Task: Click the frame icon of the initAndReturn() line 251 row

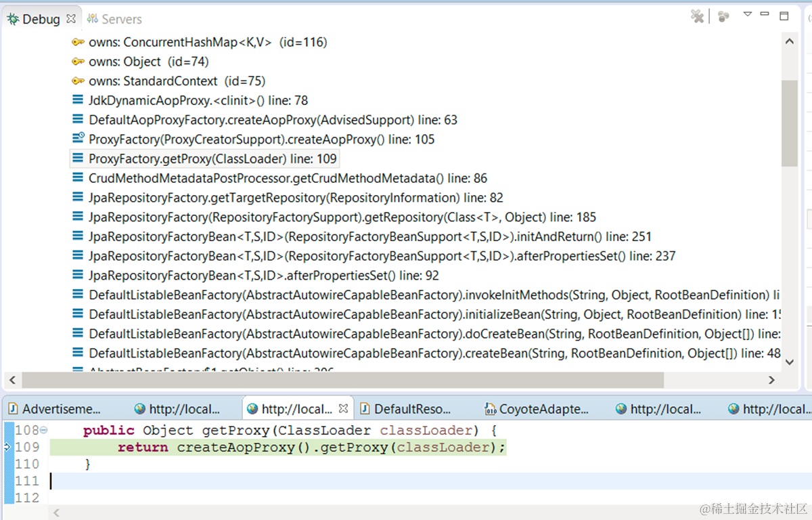Action: pyautogui.click(x=78, y=236)
